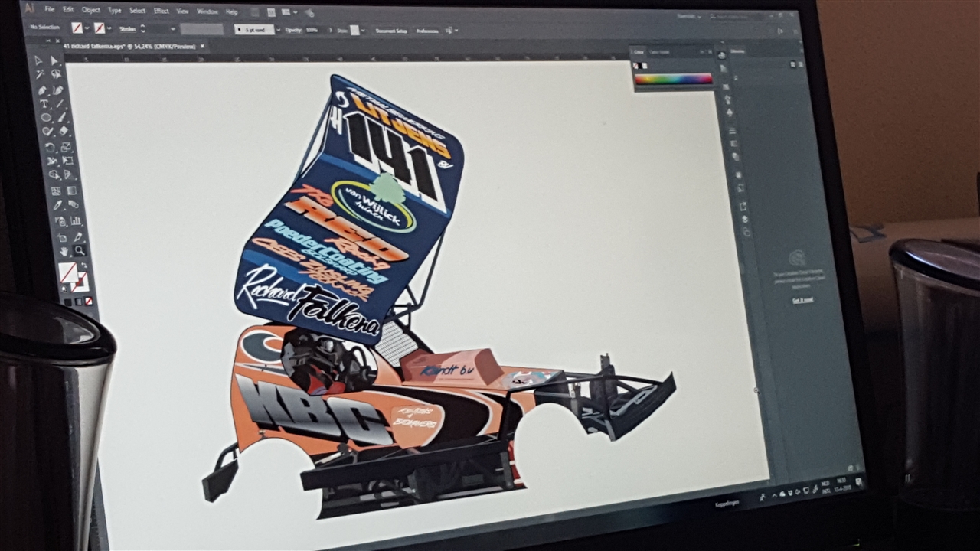Select the Type tool
The width and height of the screenshot is (980, 551).
point(44,103)
